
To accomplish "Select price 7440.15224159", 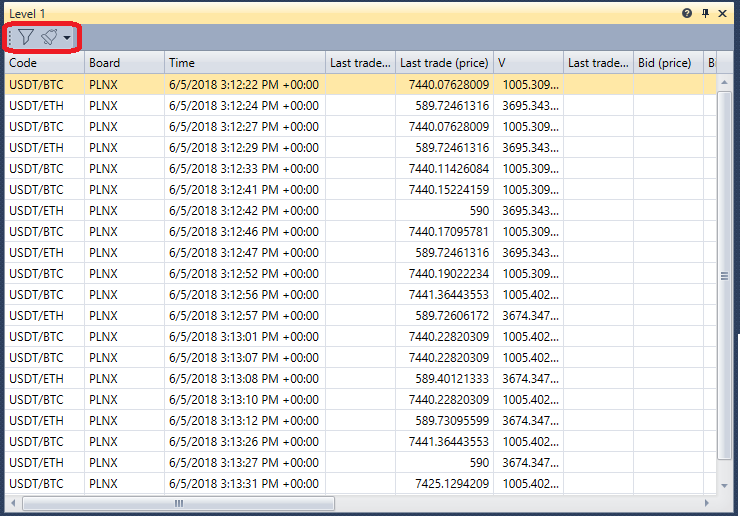I will click(x=449, y=190).
